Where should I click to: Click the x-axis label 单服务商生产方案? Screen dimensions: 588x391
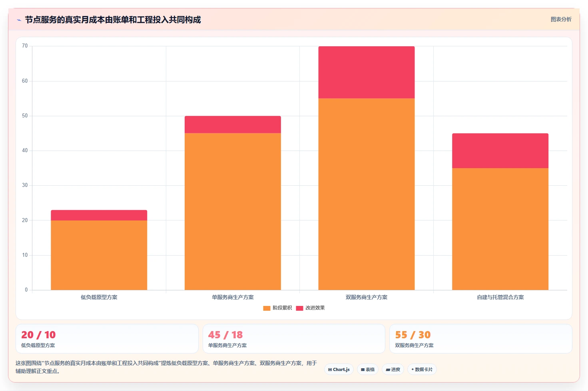[233, 297]
